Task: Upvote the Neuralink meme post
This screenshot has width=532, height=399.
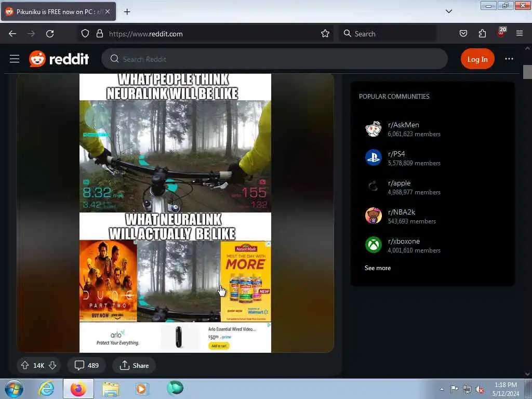Action: [x=25, y=365]
